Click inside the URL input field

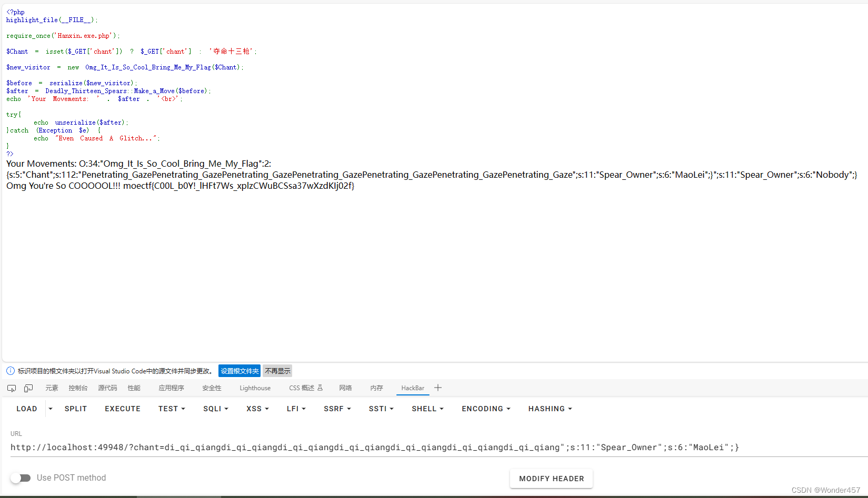[x=368, y=447]
